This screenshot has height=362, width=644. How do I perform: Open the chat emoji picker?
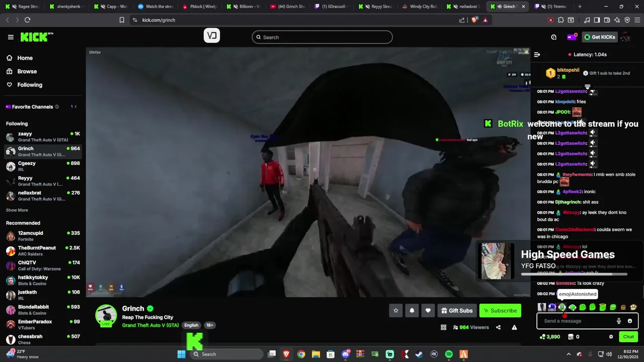[630, 321]
